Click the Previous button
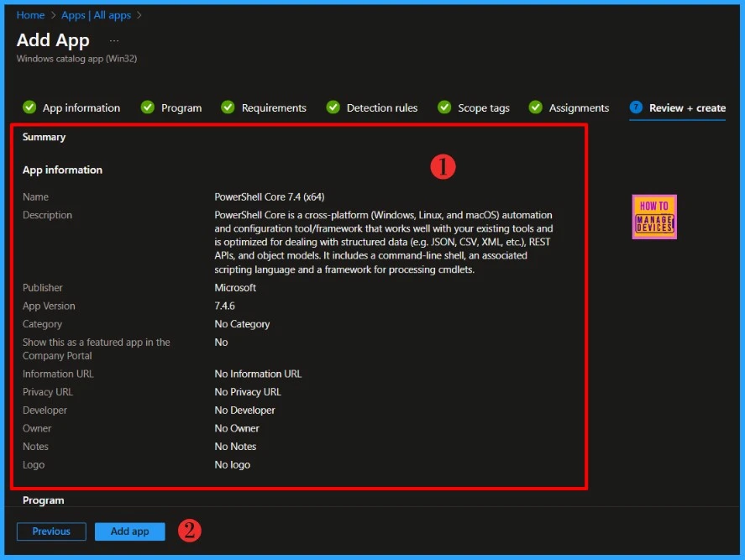The image size is (745, 560). (51, 531)
